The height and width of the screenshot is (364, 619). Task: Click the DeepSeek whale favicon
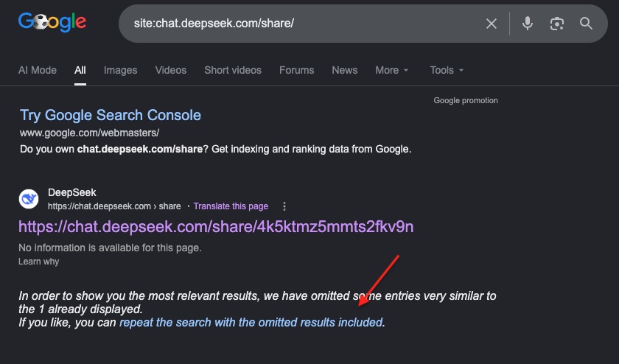(29, 199)
